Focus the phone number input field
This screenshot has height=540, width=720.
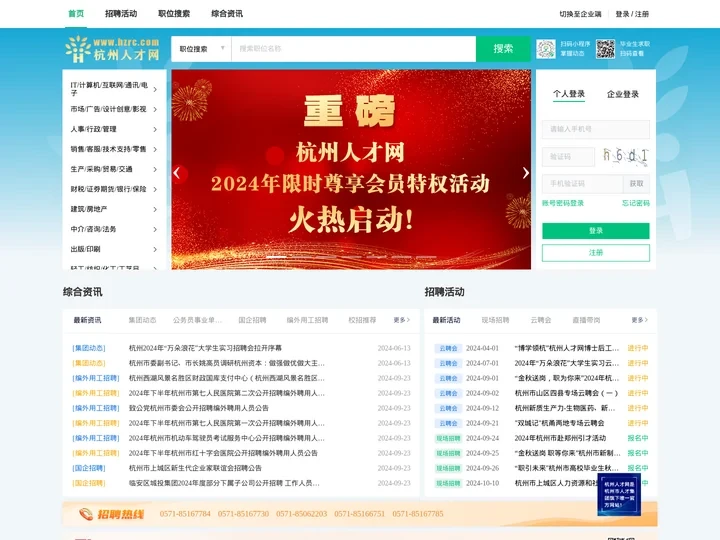(596, 129)
